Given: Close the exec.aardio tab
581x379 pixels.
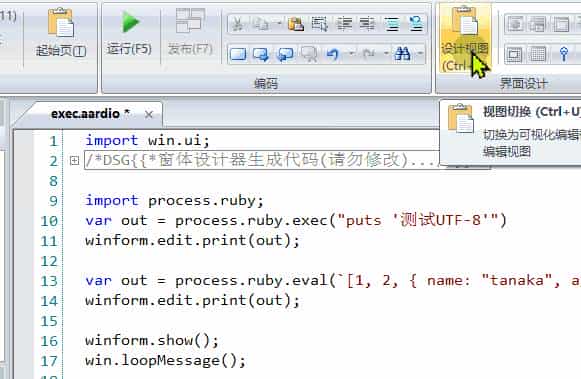Looking at the screenshot, I should [x=149, y=114].
